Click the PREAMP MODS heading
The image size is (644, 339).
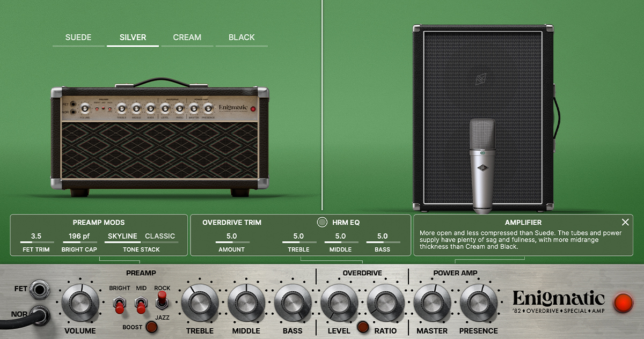(x=99, y=222)
